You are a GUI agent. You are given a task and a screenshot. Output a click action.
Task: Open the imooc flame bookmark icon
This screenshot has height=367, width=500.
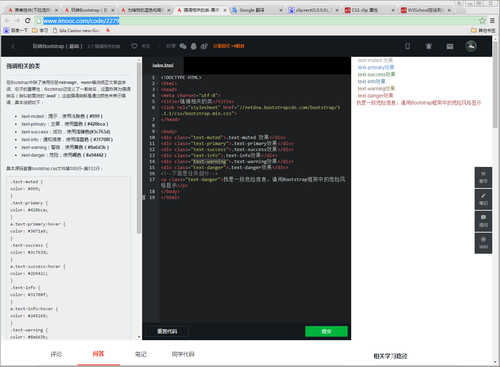(108, 30)
